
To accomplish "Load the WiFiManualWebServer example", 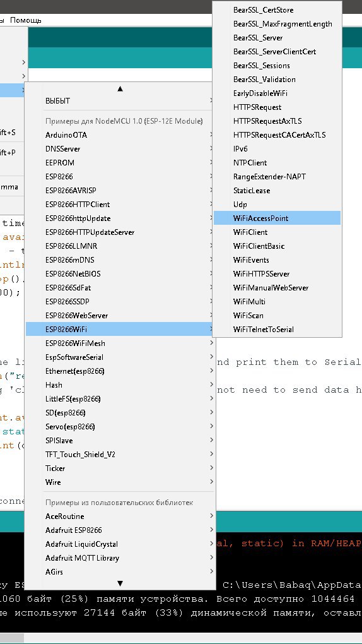I will pyautogui.click(x=277, y=288).
